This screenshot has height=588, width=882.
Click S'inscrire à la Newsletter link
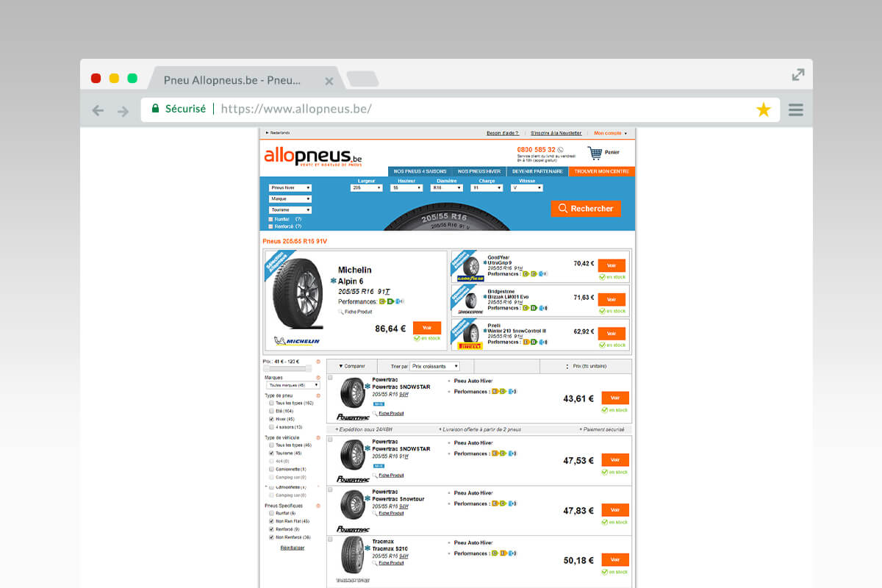pyautogui.click(x=556, y=133)
